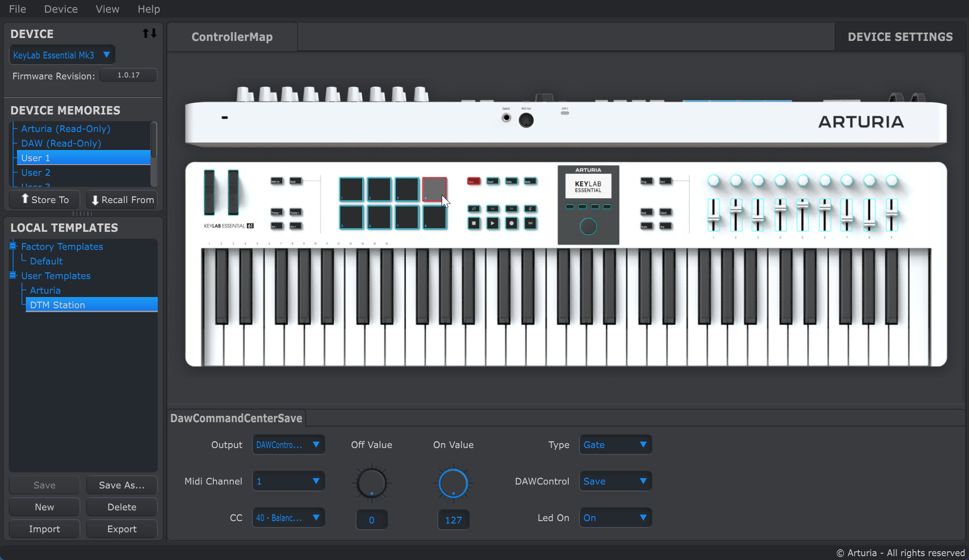This screenshot has height=560, width=969.
Task: Select pad 1 on the keyboard
Action: click(351, 189)
